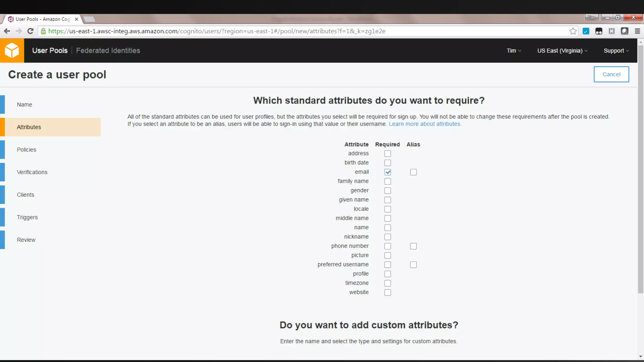The image size is (644, 362).
Task: Close the User Pools browser tab
Action: (x=76, y=19)
